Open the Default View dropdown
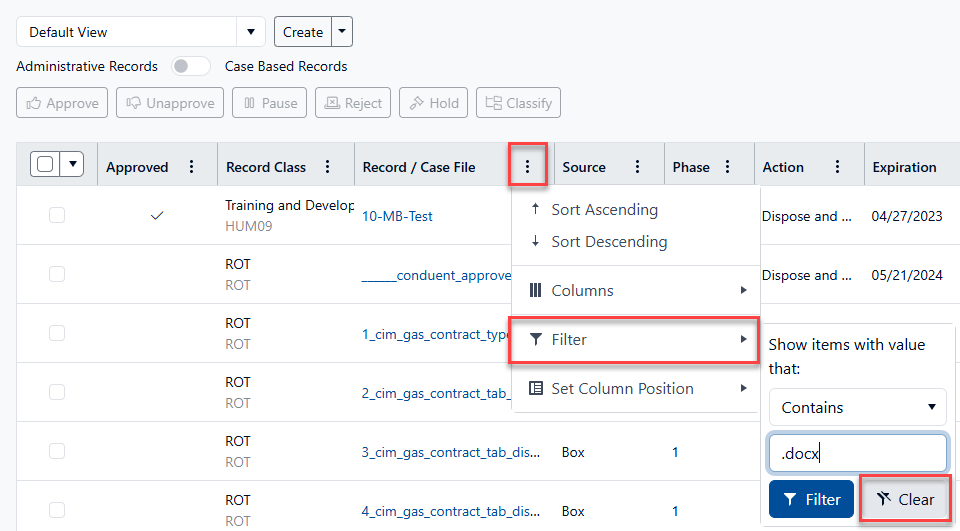 pos(140,32)
